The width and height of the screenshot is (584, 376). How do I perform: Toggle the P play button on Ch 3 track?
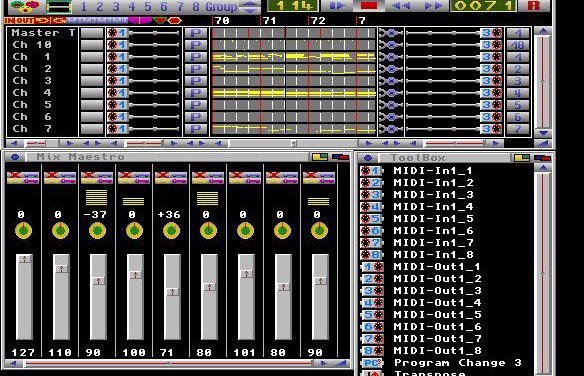[196, 81]
